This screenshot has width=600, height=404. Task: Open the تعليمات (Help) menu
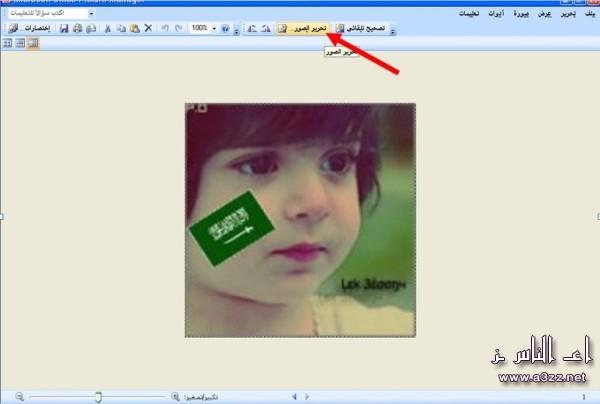[x=469, y=14]
